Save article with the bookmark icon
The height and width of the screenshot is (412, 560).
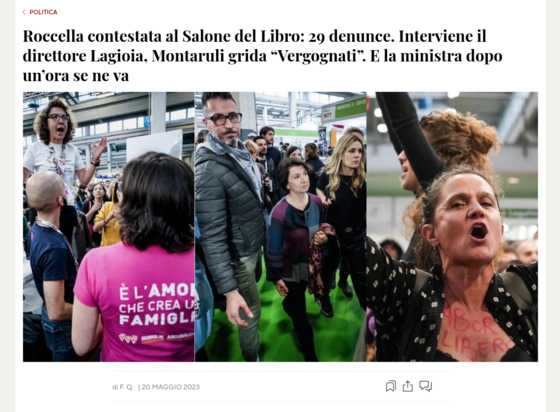tap(391, 386)
